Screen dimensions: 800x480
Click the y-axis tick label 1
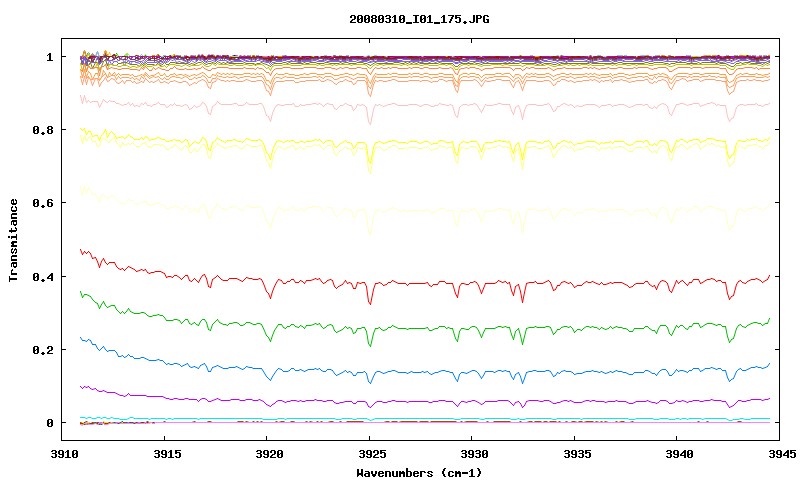pyautogui.click(x=49, y=57)
